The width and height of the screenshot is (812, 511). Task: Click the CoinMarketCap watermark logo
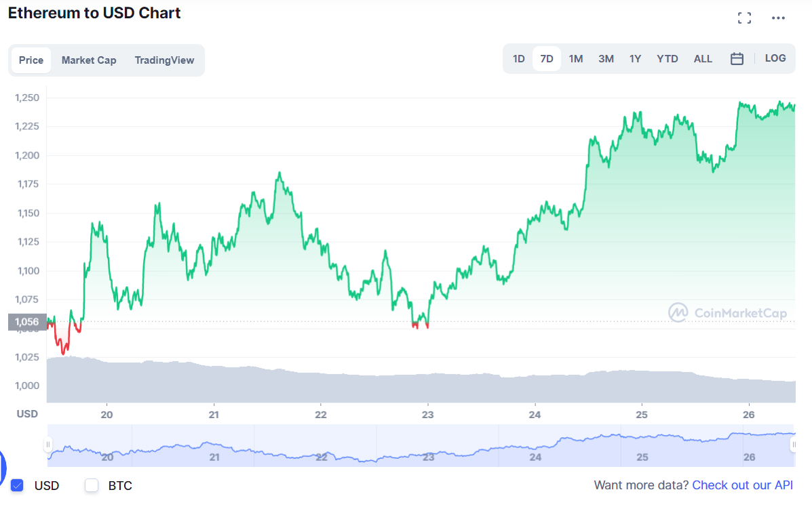pyautogui.click(x=727, y=312)
